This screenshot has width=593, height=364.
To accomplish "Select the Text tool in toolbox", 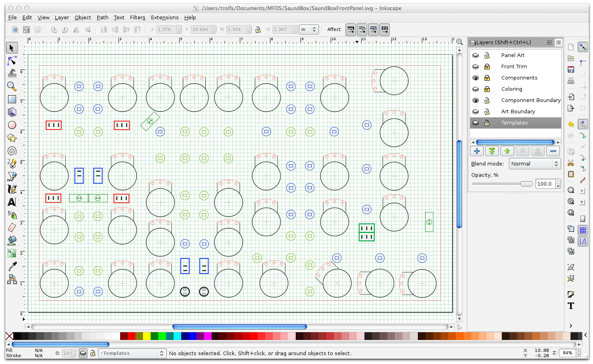I will tap(12, 202).
